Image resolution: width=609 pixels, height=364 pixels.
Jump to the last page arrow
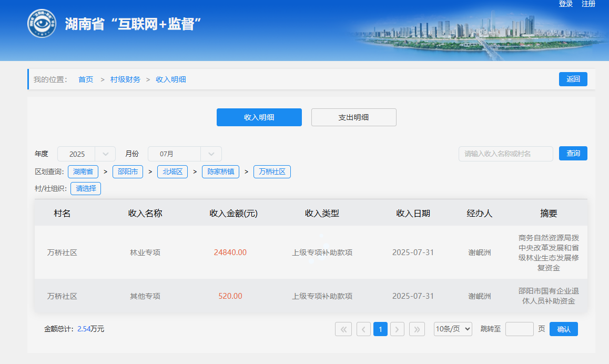click(417, 329)
